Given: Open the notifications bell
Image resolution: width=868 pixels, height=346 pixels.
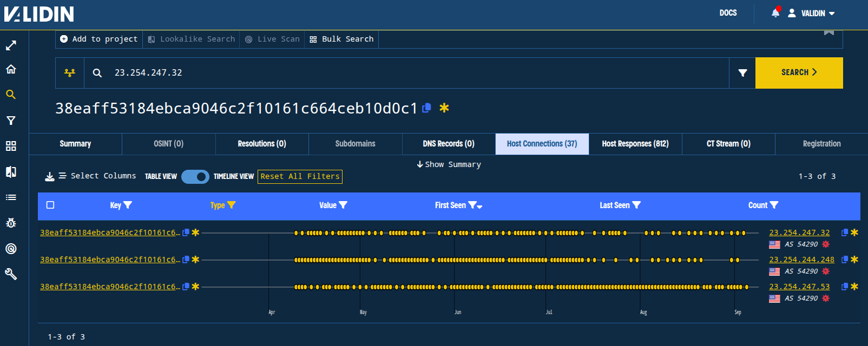Looking at the screenshot, I should coord(775,12).
